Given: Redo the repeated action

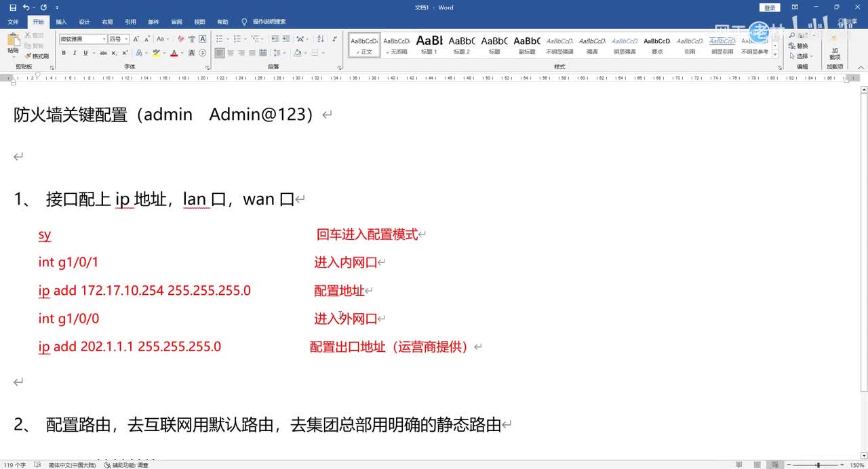Looking at the screenshot, I should pos(43,7).
